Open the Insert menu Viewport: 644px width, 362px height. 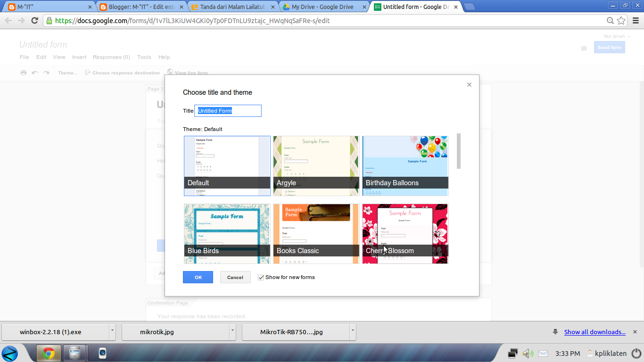[79, 57]
